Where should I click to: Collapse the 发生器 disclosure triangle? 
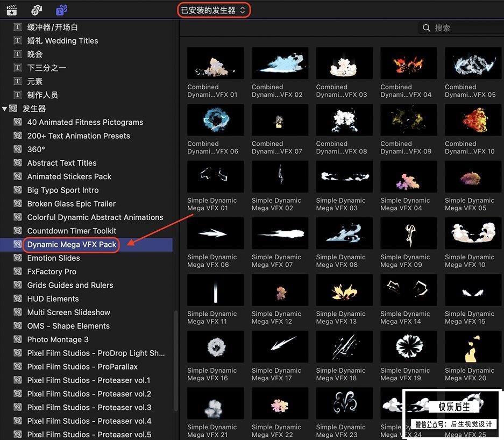tap(4, 109)
